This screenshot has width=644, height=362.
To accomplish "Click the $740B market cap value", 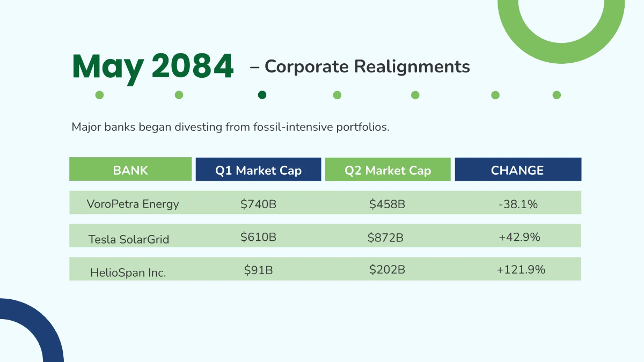I will 258,204.
